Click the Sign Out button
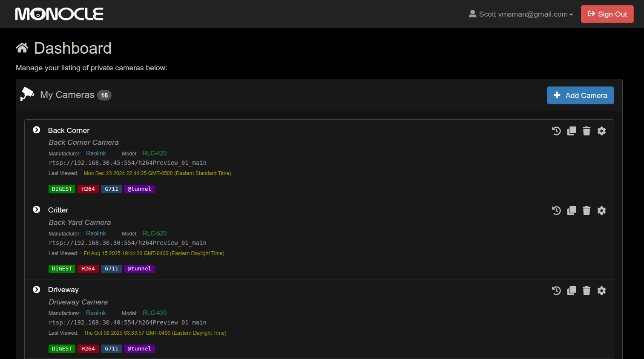The height and width of the screenshot is (359, 644). point(607,14)
